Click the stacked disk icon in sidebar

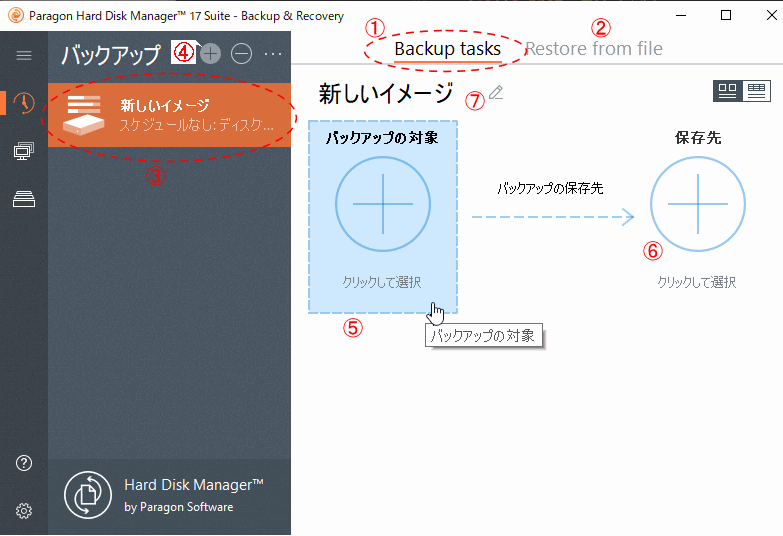pos(24,199)
